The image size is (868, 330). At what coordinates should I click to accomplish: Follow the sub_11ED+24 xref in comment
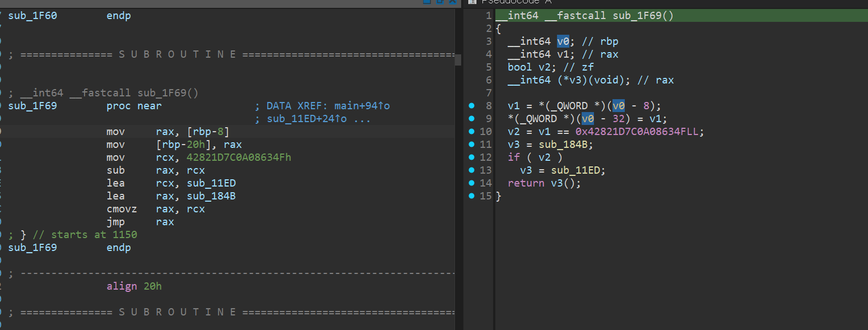point(315,119)
